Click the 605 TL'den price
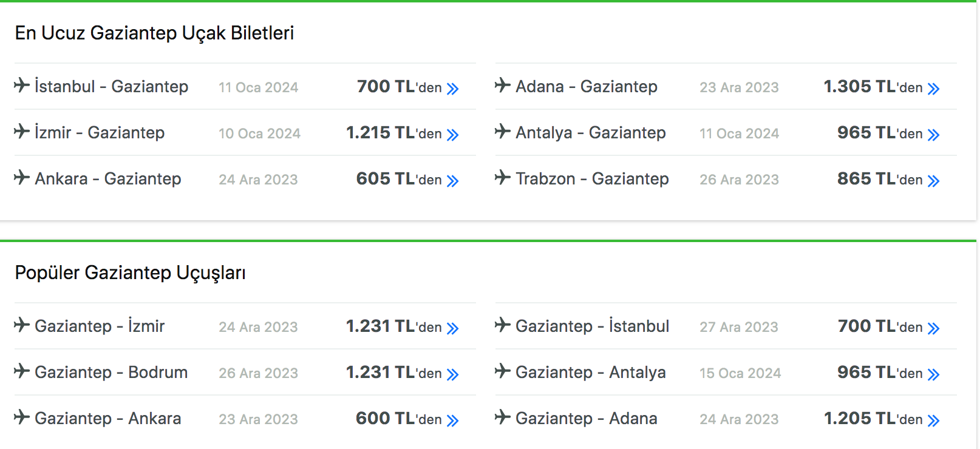Image resolution: width=980 pixels, height=449 pixels. click(x=398, y=178)
